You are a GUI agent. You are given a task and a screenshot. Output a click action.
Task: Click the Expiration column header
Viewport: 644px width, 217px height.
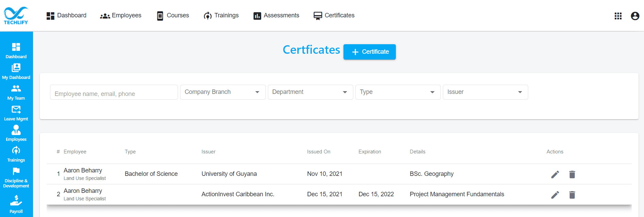click(370, 152)
